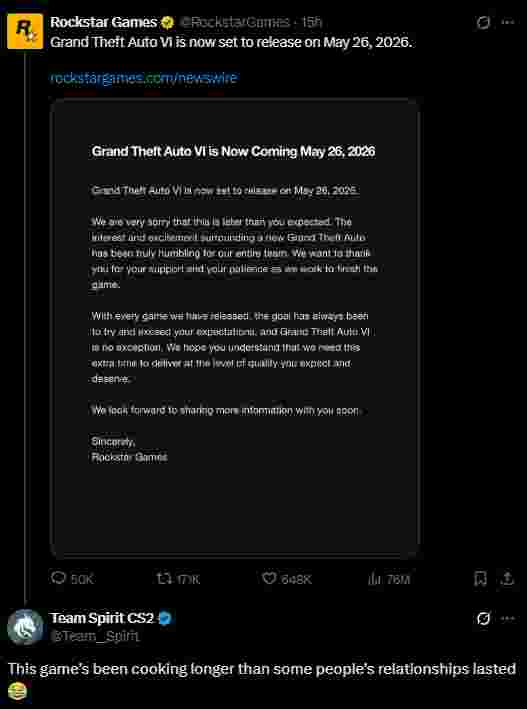This screenshot has height=709, width=527.
Task: Open the @RockstarGames handle
Action: point(234,22)
